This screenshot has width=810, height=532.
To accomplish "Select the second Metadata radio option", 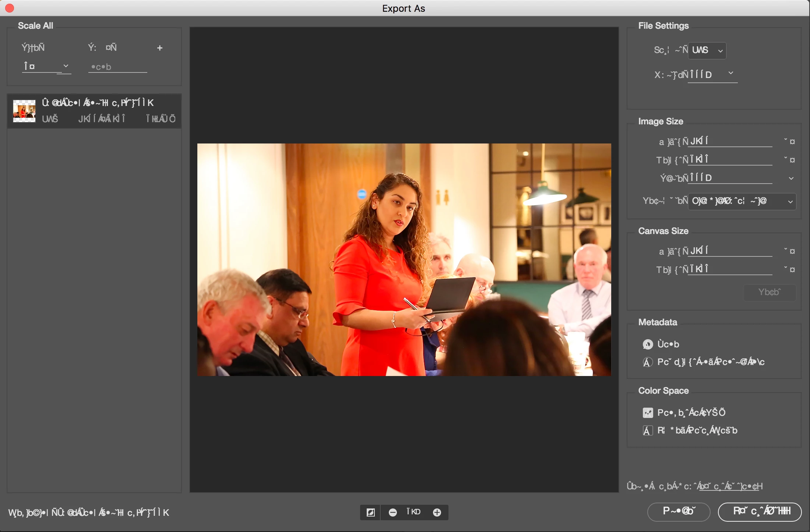I will coord(648,362).
